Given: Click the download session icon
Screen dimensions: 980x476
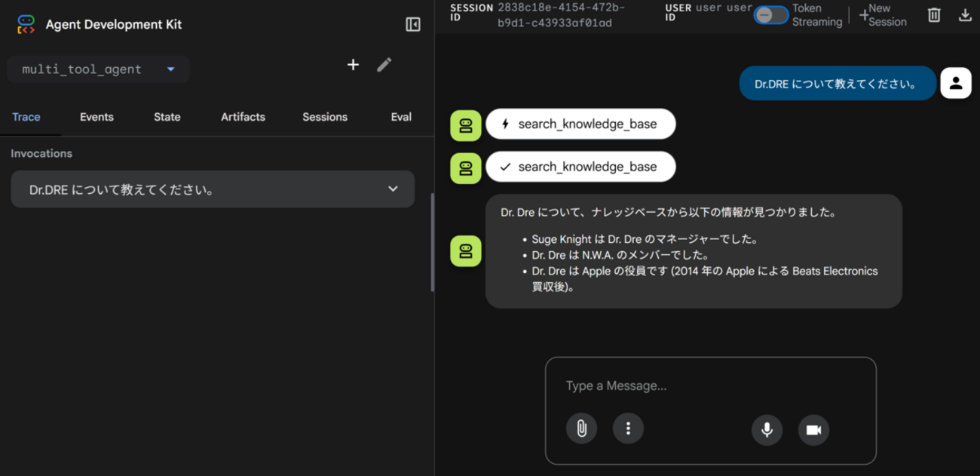Looking at the screenshot, I should 965,15.
